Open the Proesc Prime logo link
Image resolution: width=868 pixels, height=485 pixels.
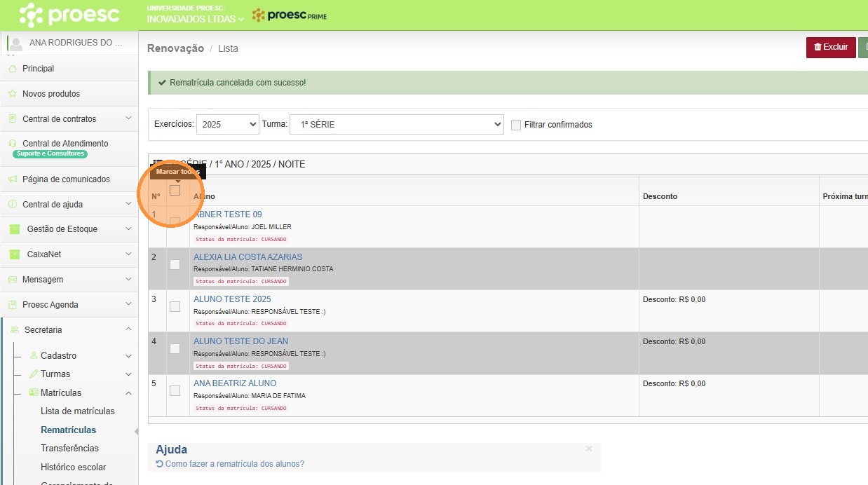(x=289, y=15)
